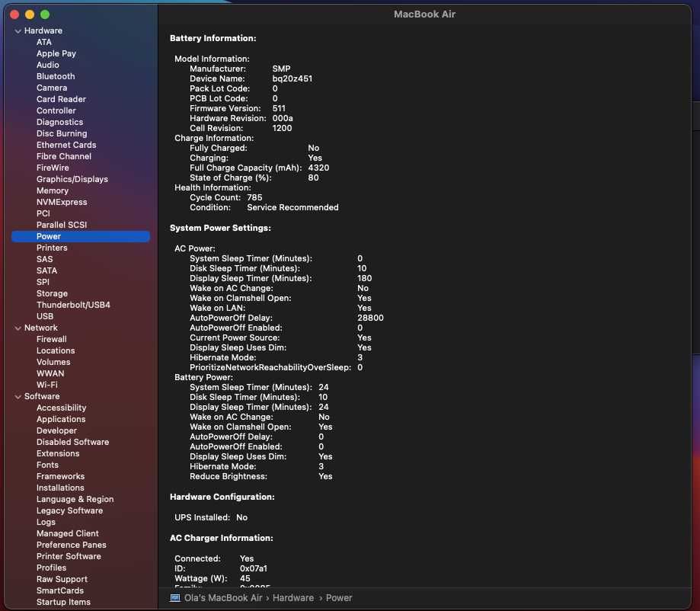Select Volumes under Network
The image size is (700, 611).
point(53,362)
